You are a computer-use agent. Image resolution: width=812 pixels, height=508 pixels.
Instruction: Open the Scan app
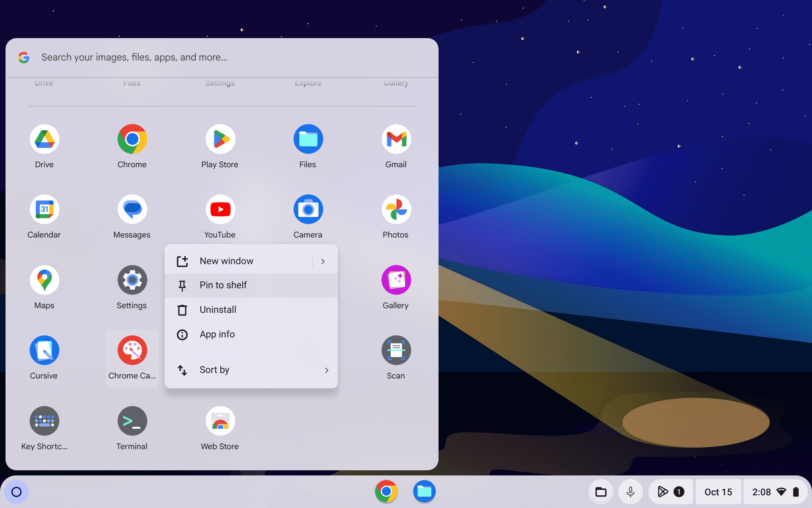[396, 349]
